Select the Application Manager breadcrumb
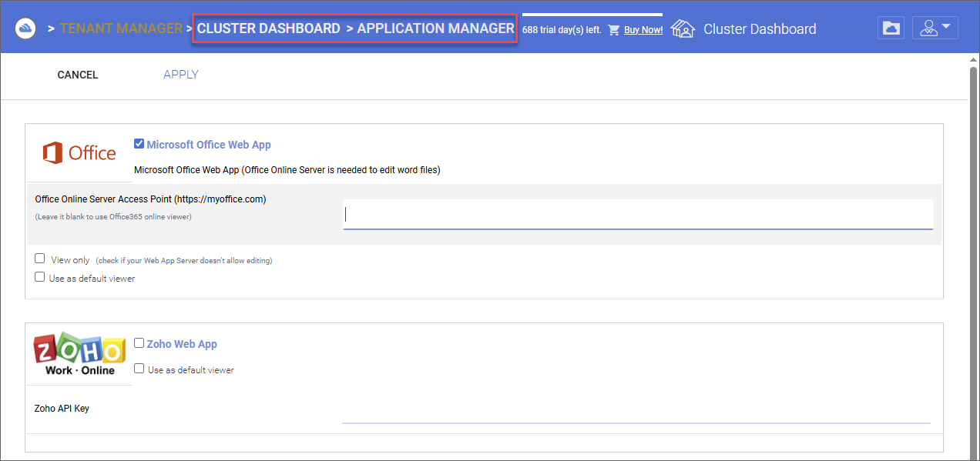Image resolution: width=980 pixels, height=461 pixels. [x=435, y=28]
